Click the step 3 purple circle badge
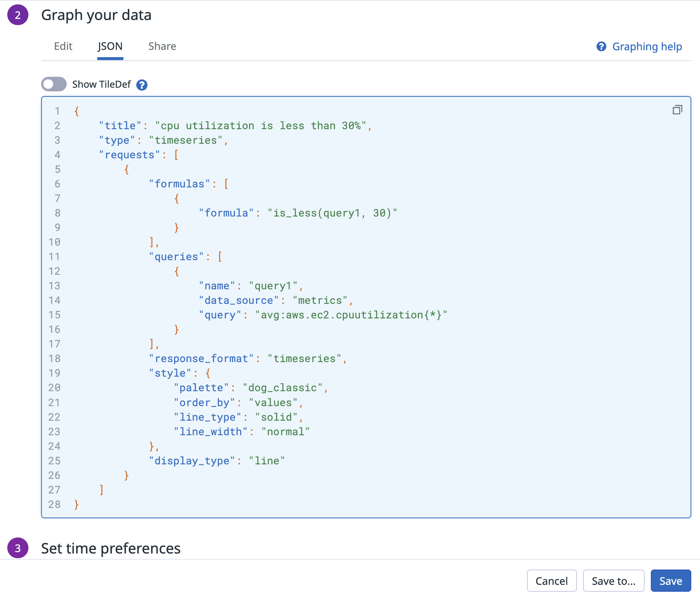Image resolution: width=700 pixels, height=599 pixels. pyautogui.click(x=18, y=548)
